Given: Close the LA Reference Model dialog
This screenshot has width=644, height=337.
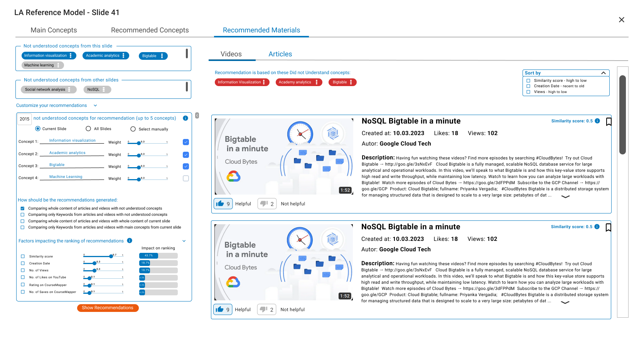Looking at the screenshot, I should (622, 20).
